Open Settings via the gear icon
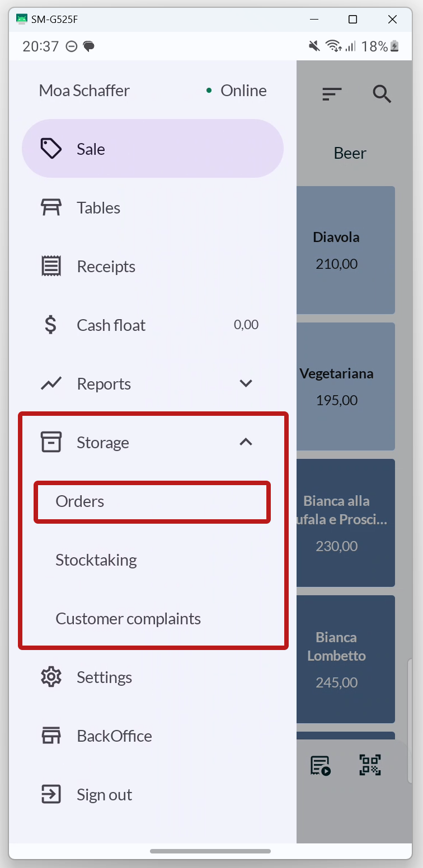 [51, 677]
